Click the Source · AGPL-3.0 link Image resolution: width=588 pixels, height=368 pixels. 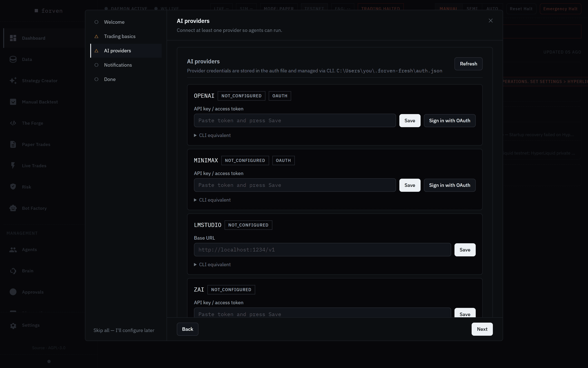click(x=49, y=348)
